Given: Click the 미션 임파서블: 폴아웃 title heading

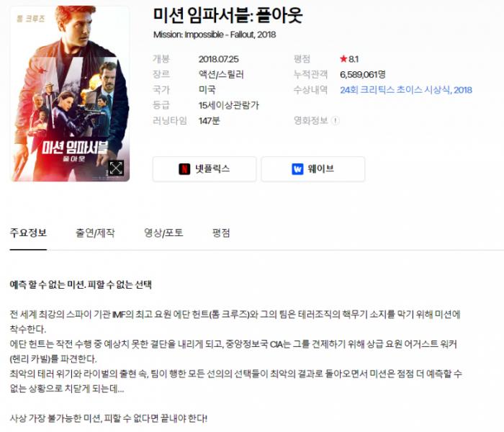Looking at the screenshot, I should (x=228, y=15).
